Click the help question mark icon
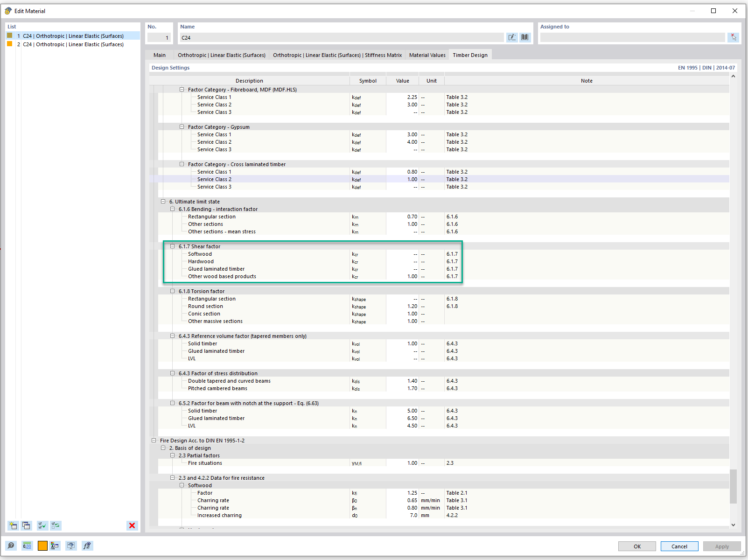This screenshot has height=560, width=748. [11, 546]
